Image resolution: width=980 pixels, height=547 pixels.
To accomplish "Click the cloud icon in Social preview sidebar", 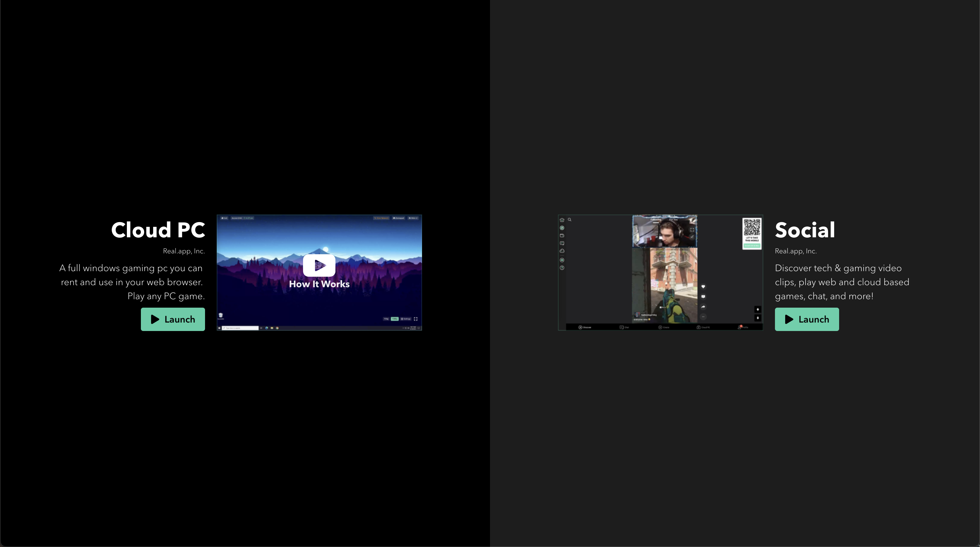I will pyautogui.click(x=562, y=251).
